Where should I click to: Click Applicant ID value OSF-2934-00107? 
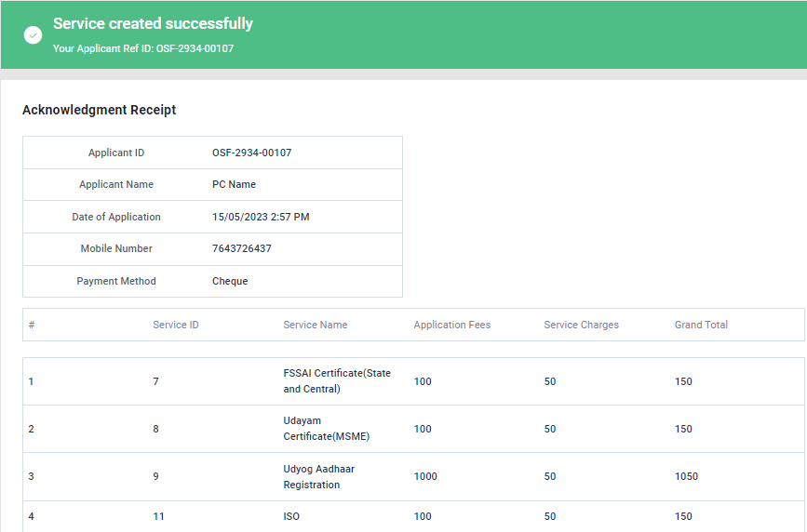click(251, 153)
